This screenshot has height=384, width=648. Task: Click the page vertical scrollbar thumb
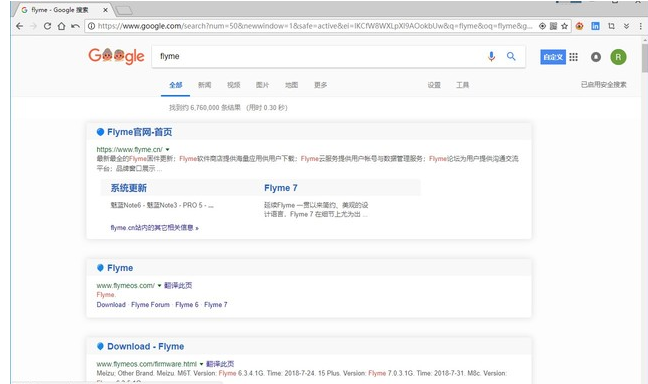(x=645, y=57)
